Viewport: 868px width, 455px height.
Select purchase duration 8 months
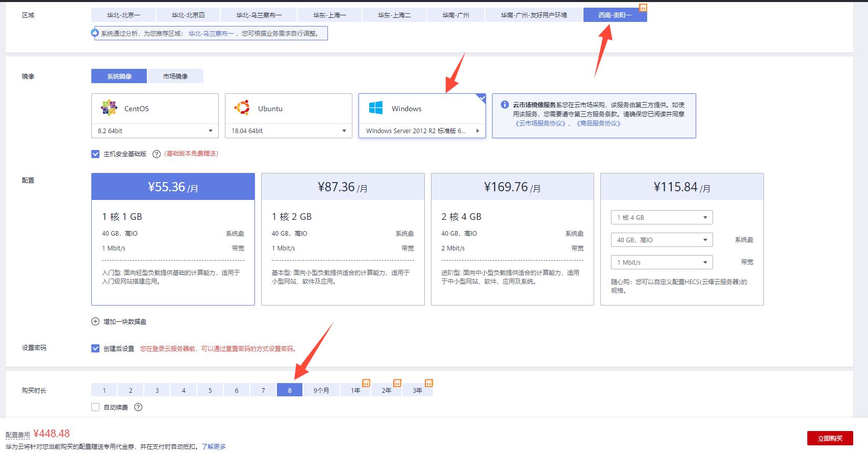(x=290, y=390)
